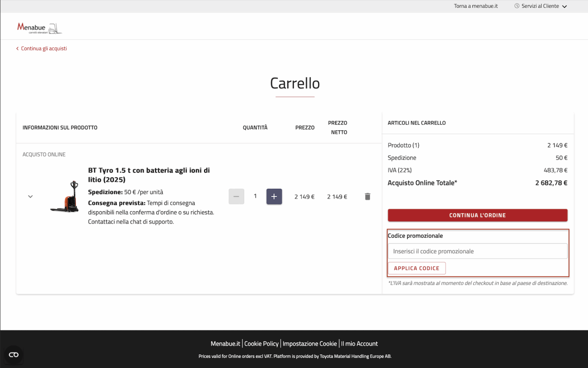Open Menabue.it footer link

point(225,344)
